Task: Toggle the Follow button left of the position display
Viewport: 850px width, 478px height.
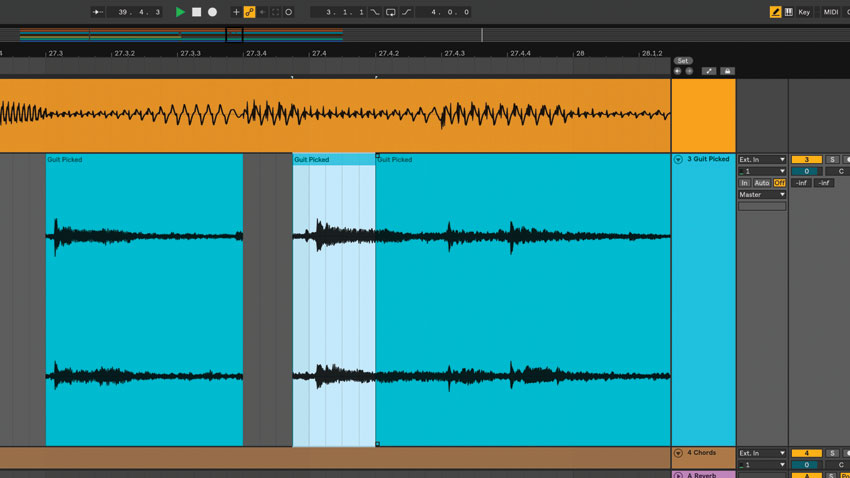Action: click(x=98, y=12)
